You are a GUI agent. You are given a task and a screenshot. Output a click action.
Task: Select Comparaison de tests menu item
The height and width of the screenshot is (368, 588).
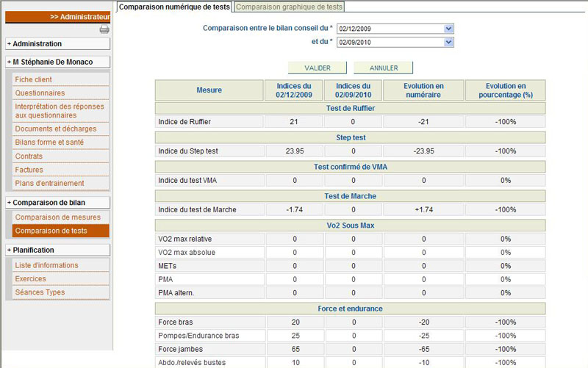[61, 231]
